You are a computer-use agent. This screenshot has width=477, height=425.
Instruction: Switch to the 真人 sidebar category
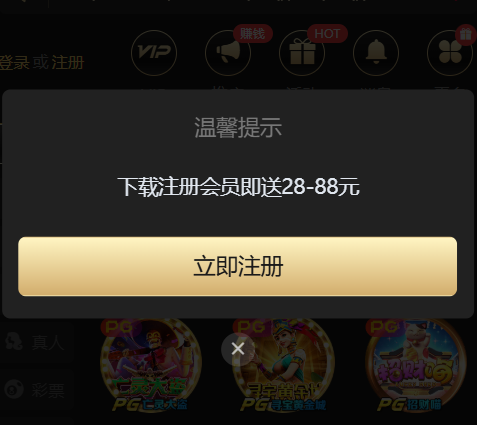36,342
